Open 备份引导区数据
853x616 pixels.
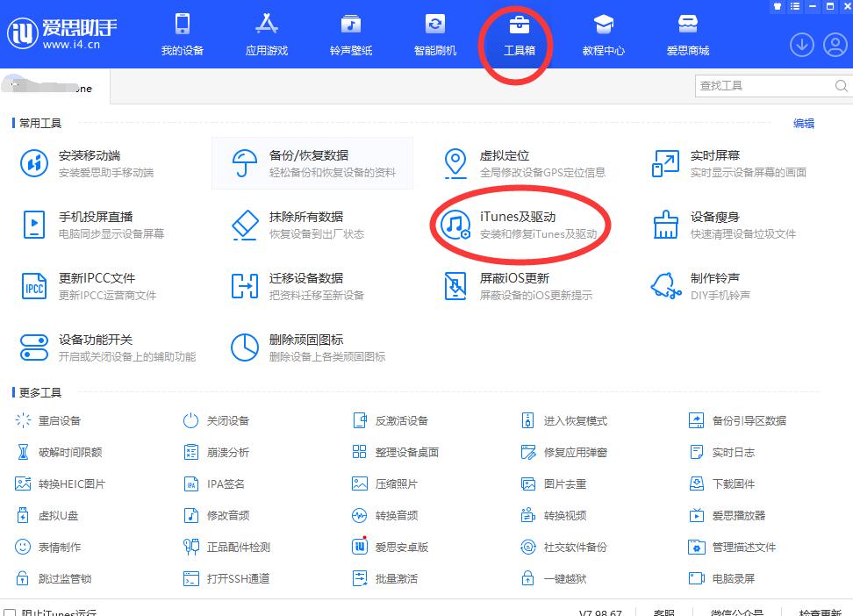[738, 420]
